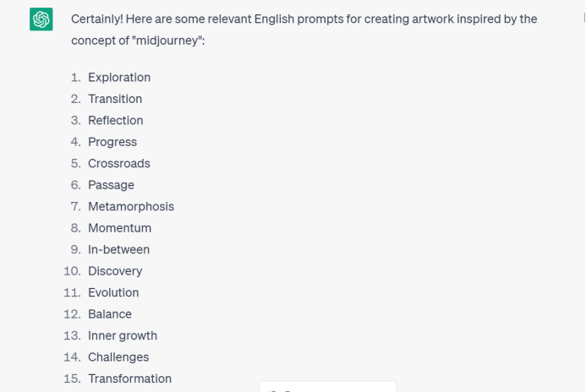
Task: Click the "Transformation" list item
Action: [x=129, y=378]
